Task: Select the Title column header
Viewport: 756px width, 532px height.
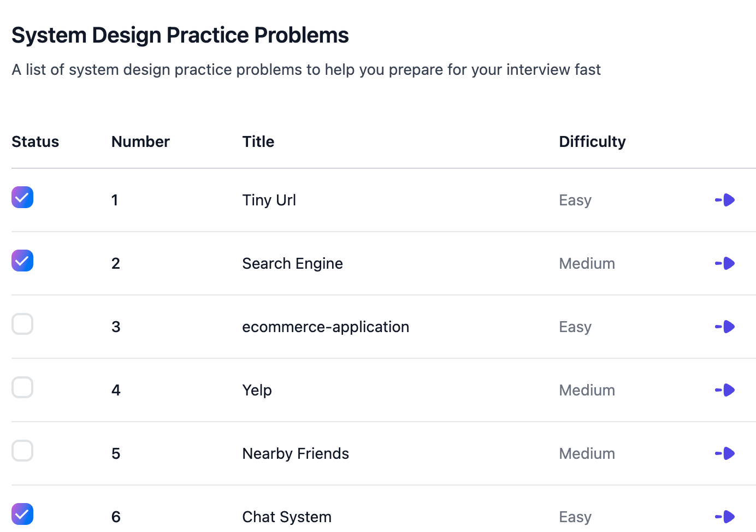Action: [x=258, y=141]
